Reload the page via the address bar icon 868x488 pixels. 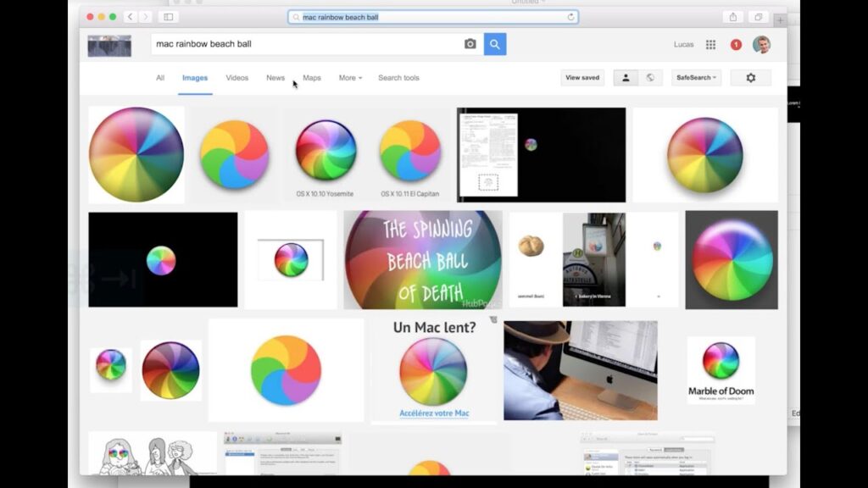pyautogui.click(x=571, y=17)
